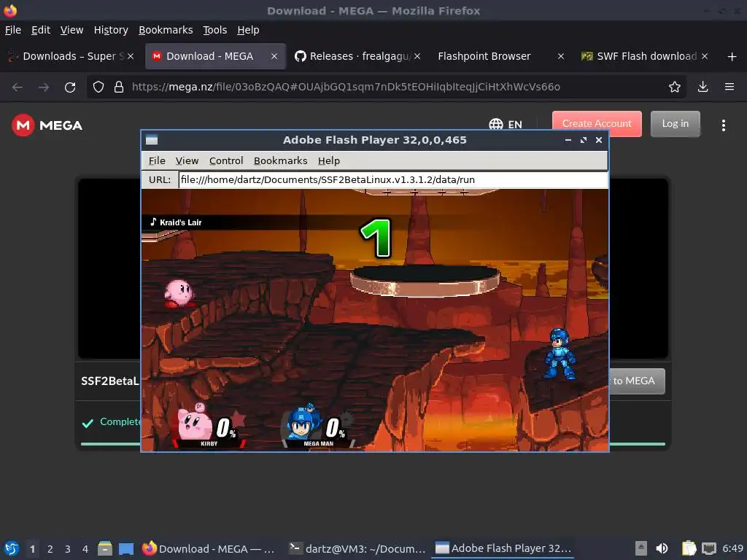The height and width of the screenshot is (560, 747).
Task: Open Flash Player Bookmarks menu
Action: 281,161
